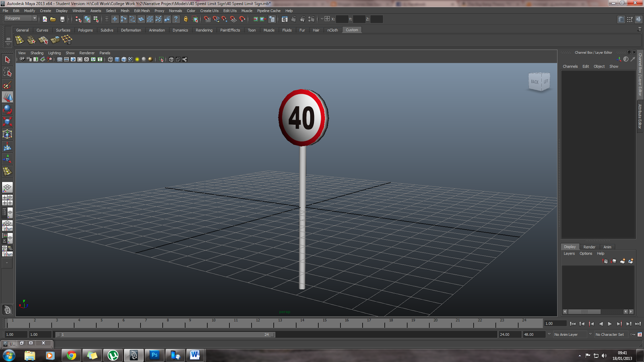Switch to the Render tab in the layer editor
Screen dimensions: 644x362
tap(589, 247)
